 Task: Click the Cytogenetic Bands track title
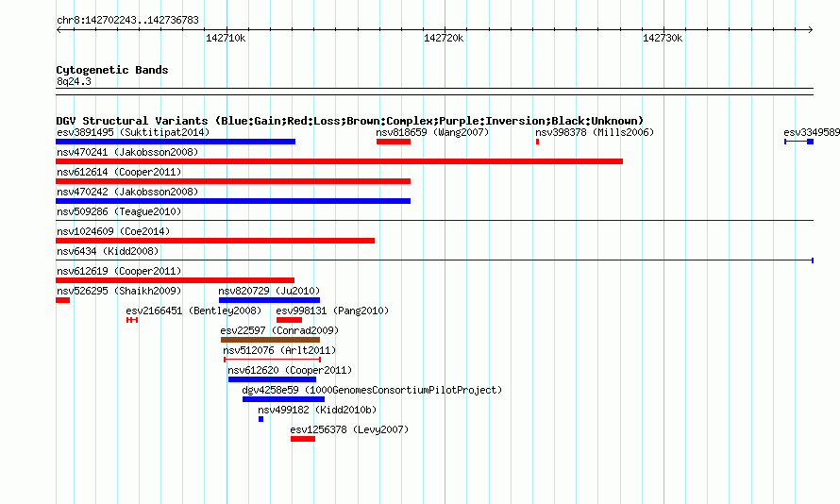click(112, 70)
